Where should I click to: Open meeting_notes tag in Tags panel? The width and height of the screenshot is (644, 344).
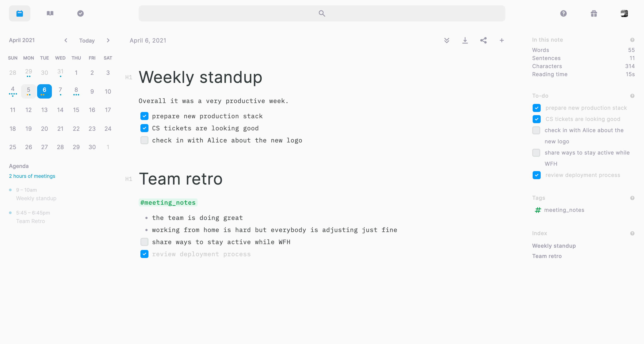click(x=564, y=210)
